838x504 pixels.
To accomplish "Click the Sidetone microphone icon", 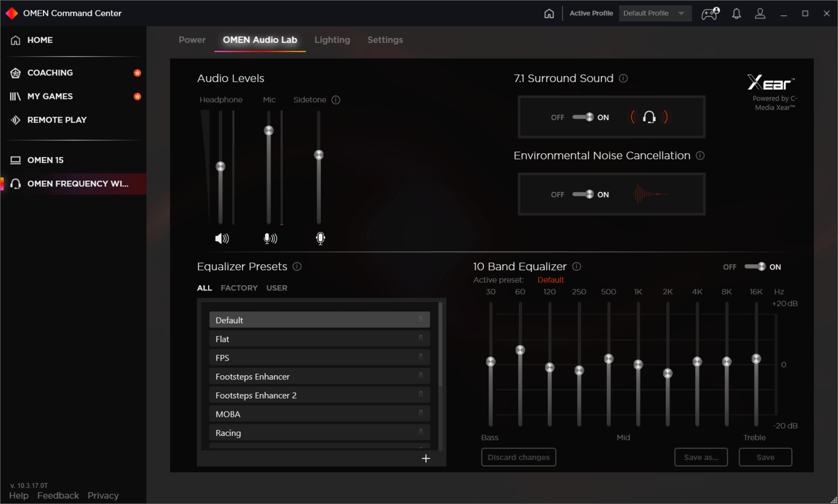I will pyautogui.click(x=320, y=238).
